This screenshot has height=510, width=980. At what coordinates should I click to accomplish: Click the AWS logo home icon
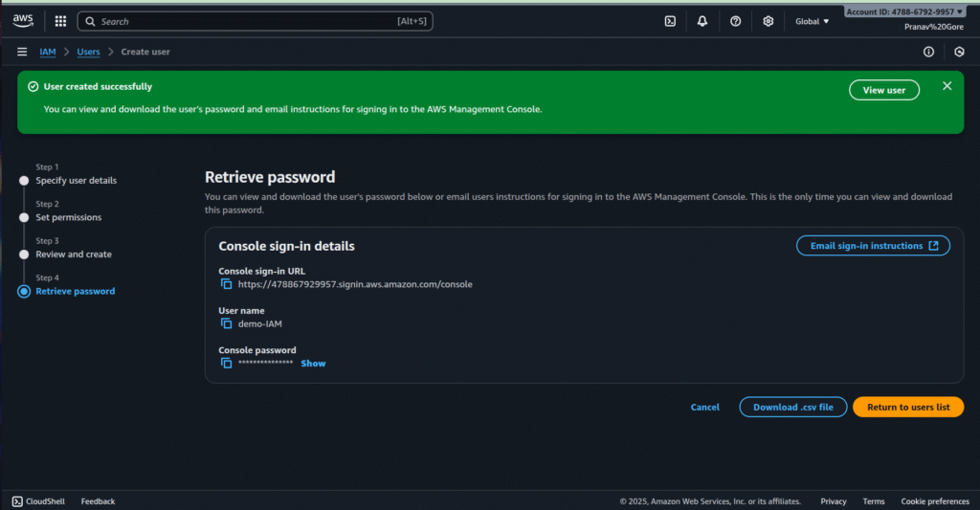[x=23, y=20]
